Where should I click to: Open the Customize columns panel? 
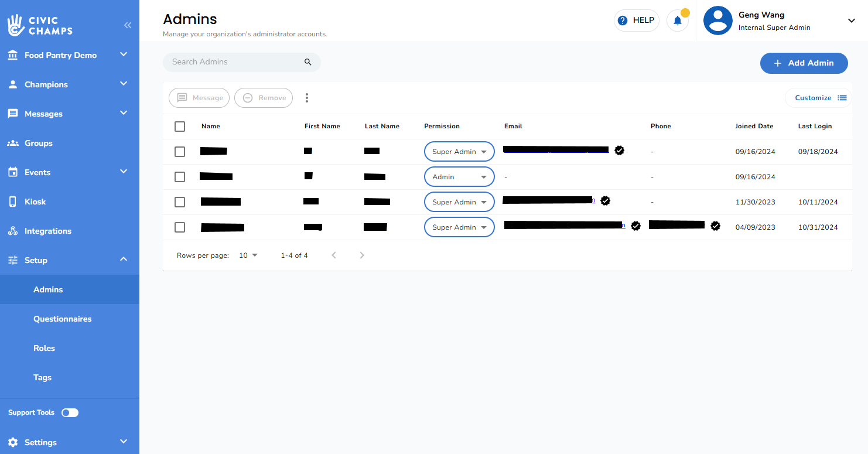[x=818, y=97]
